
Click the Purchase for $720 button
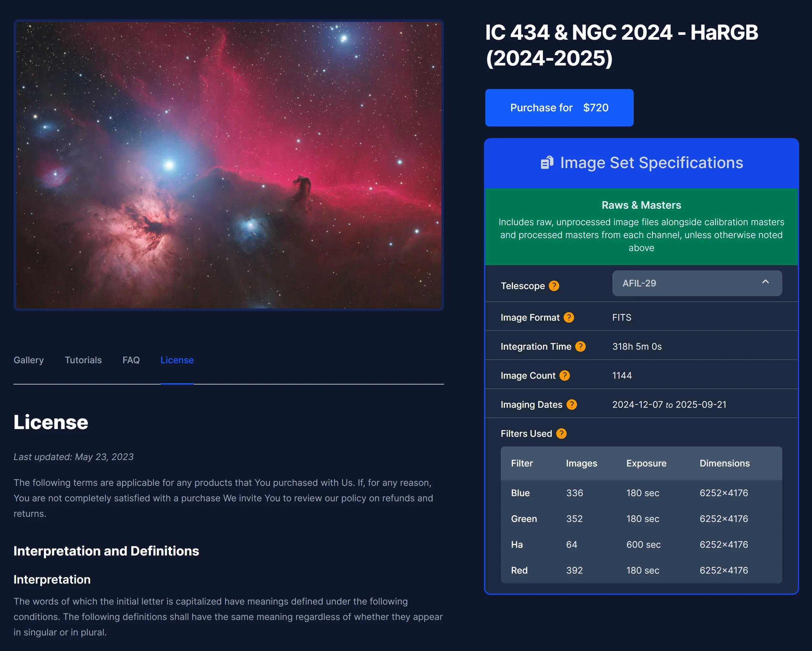[x=559, y=108]
